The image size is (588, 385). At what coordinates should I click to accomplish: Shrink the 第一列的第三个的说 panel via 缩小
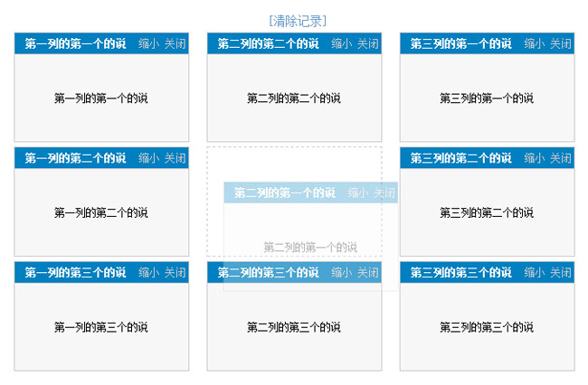click(148, 272)
